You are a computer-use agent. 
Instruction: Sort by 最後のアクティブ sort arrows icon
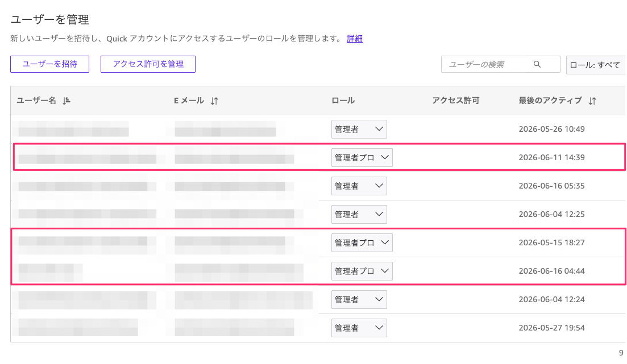coord(592,101)
